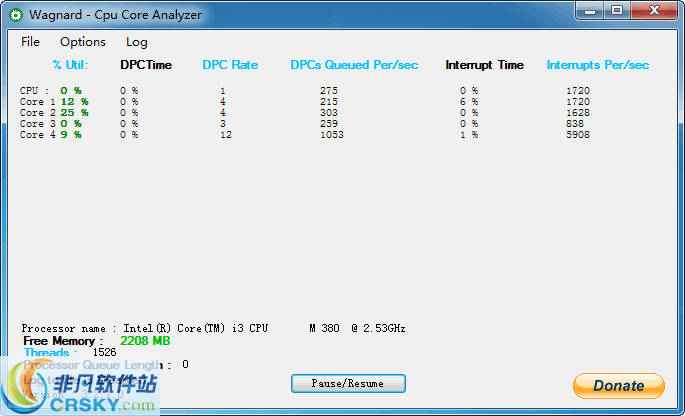Open the File menu
The width and height of the screenshot is (685, 416).
[x=30, y=42]
